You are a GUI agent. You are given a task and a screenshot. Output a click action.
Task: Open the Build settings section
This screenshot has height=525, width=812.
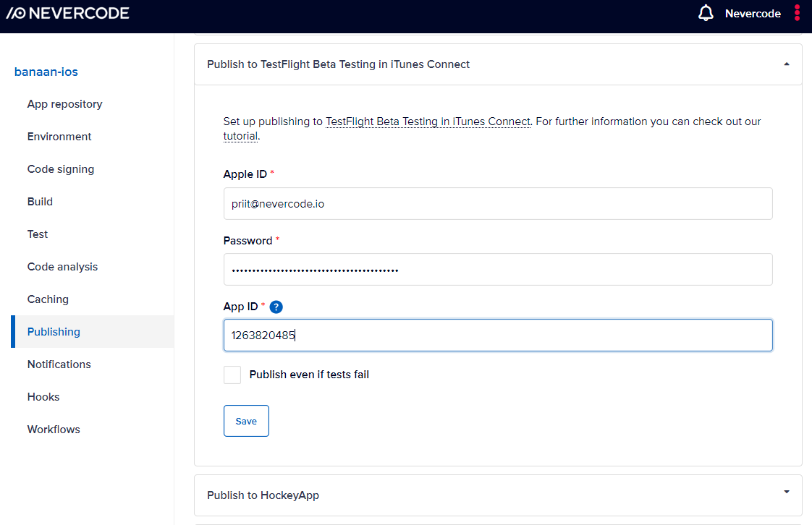(x=40, y=202)
